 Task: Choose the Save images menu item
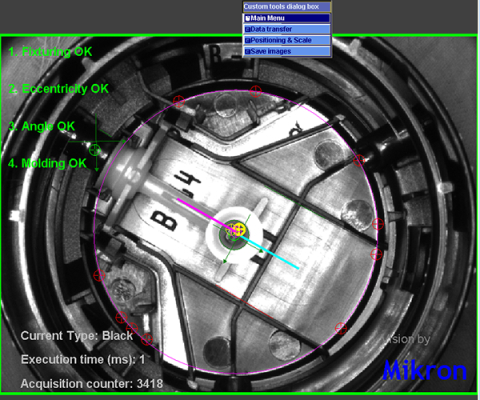pos(287,51)
